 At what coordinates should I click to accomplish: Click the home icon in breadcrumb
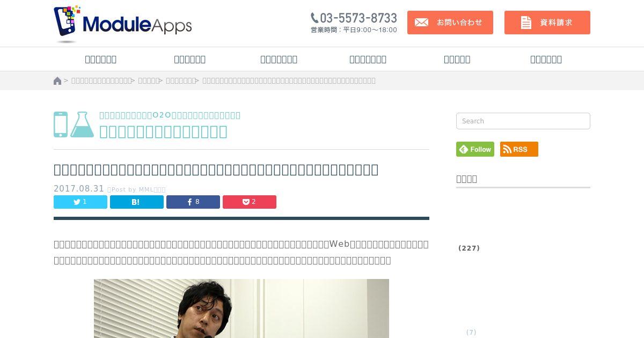(57, 80)
